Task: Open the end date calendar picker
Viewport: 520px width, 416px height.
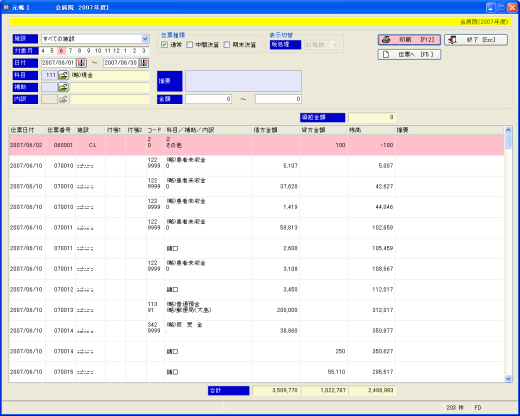Action: click(144, 63)
